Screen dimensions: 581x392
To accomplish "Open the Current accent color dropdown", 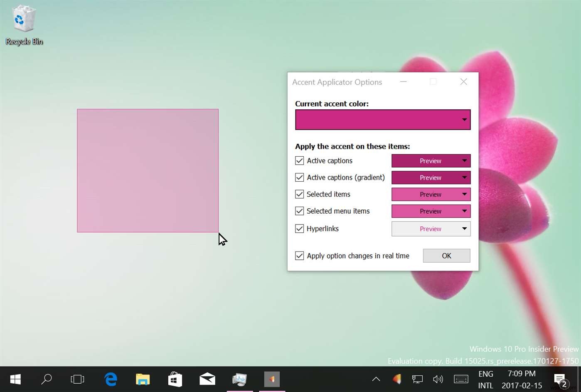I will [x=464, y=120].
